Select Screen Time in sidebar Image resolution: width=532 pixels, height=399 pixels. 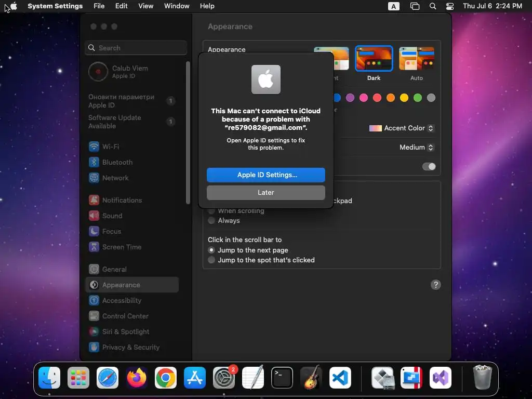point(131,247)
